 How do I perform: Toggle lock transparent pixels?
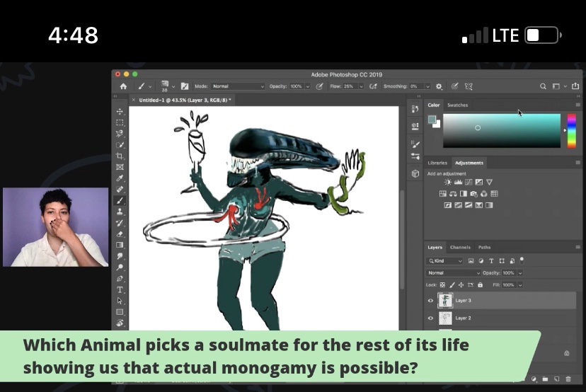click(442, 284)
